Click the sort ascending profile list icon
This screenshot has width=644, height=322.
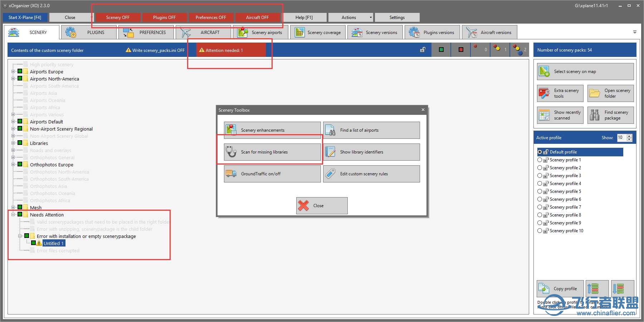(x=593, y=289)
